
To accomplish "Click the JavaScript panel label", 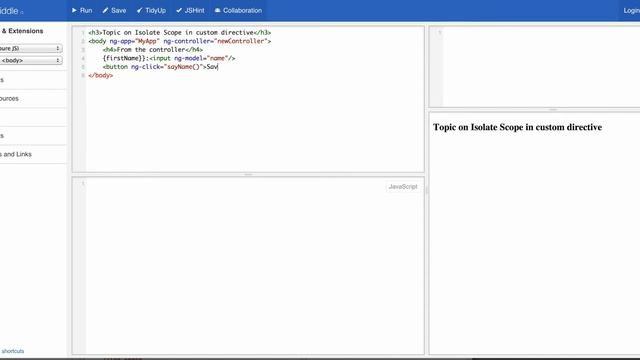I will pyautogui.click(x=403, y=187).
